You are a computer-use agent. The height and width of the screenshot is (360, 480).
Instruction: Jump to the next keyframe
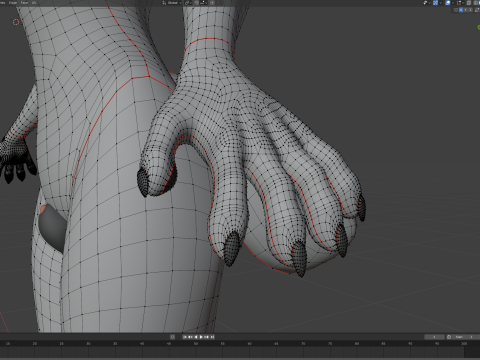point(206,337)
